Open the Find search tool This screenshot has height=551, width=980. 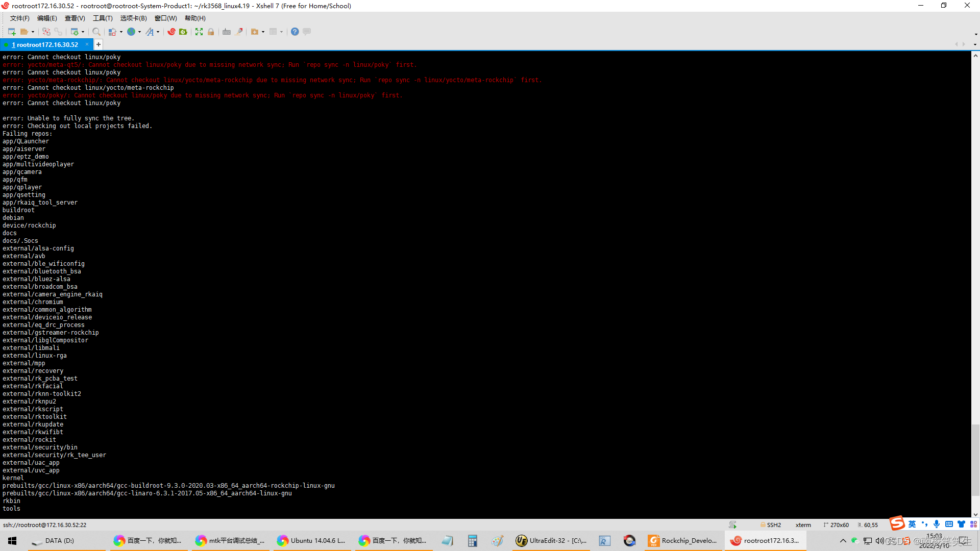(96, 31)
